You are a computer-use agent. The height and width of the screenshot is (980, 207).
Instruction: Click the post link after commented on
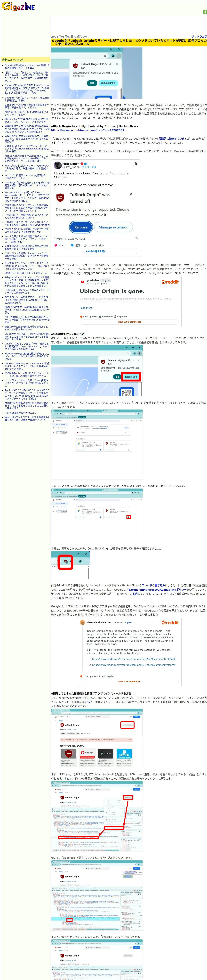click(x=129, y=623)
